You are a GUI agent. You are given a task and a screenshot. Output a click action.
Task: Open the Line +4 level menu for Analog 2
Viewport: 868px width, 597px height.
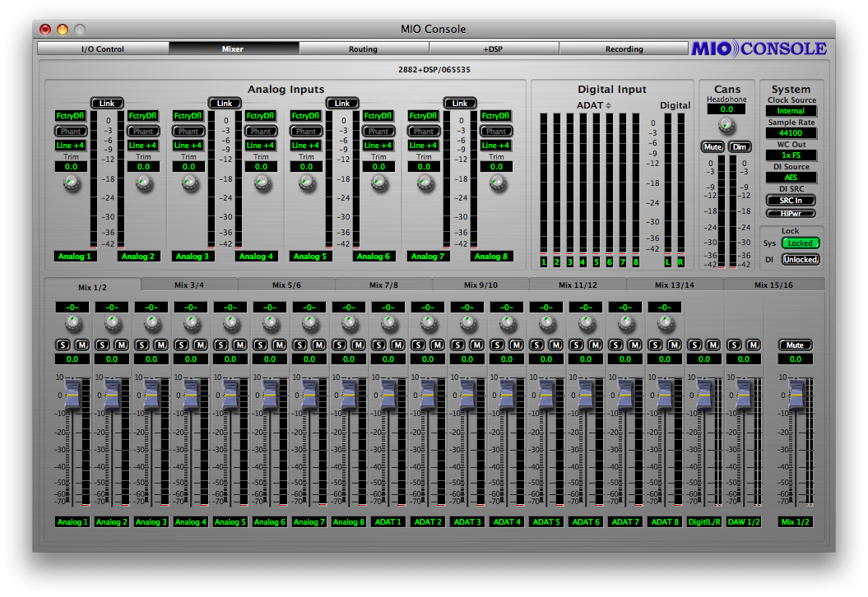click(143, 146)
